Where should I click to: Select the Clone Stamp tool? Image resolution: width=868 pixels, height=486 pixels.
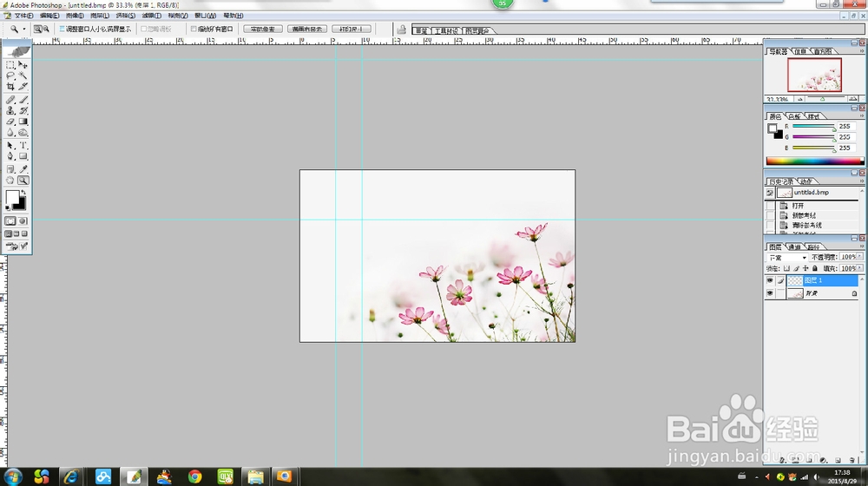point(10,111)
